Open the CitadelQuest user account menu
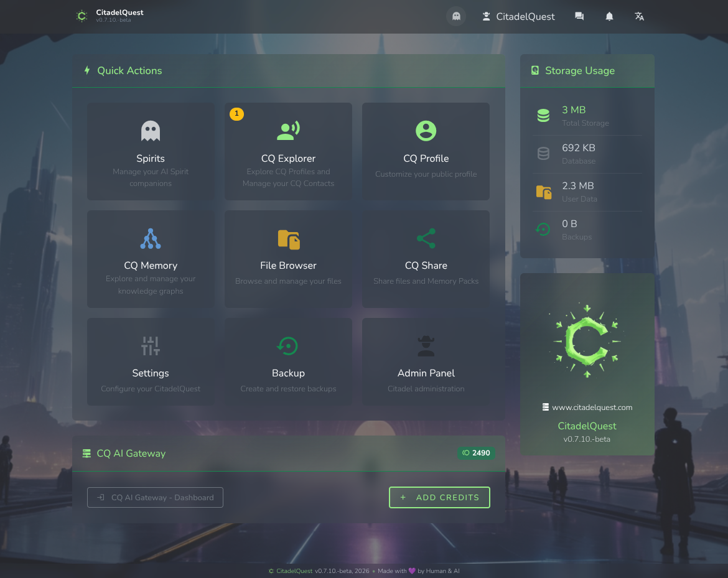 [518, 16]
